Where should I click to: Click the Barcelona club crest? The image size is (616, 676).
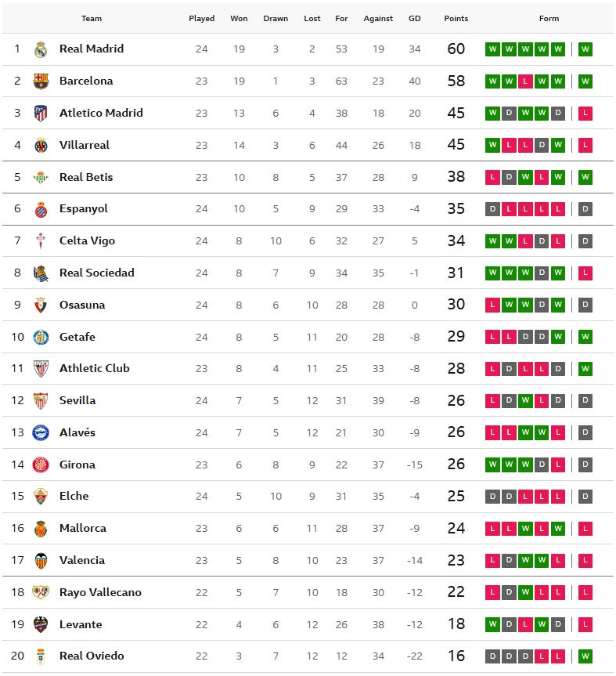coord(41,81)
